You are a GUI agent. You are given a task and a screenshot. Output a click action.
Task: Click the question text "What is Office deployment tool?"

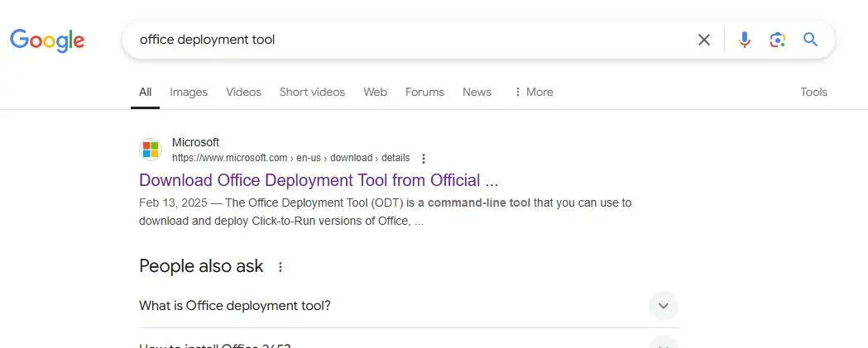click(235, 305)
